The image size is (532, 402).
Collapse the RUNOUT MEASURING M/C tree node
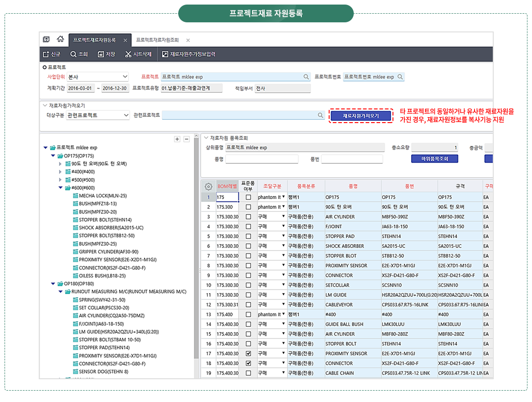60,292
